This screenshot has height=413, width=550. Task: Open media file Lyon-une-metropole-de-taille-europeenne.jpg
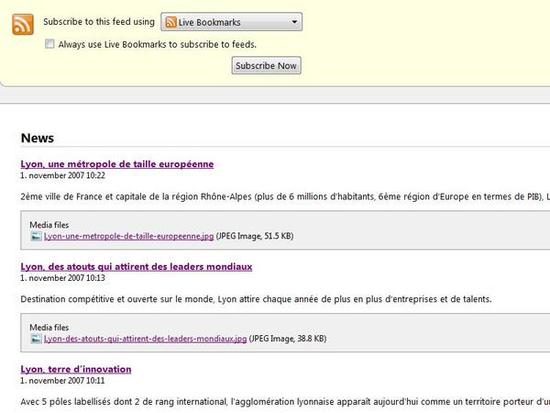pos(129,236)
